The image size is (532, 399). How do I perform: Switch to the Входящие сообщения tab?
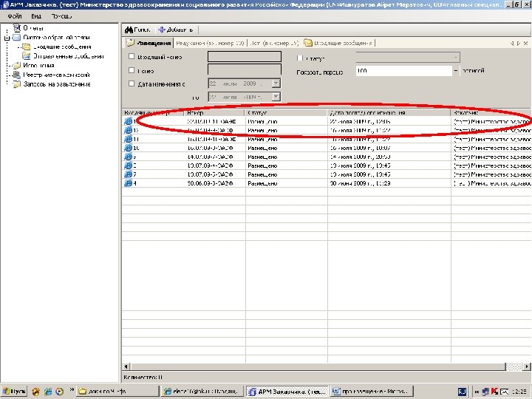pyautogui.click(x=338, y=43)
